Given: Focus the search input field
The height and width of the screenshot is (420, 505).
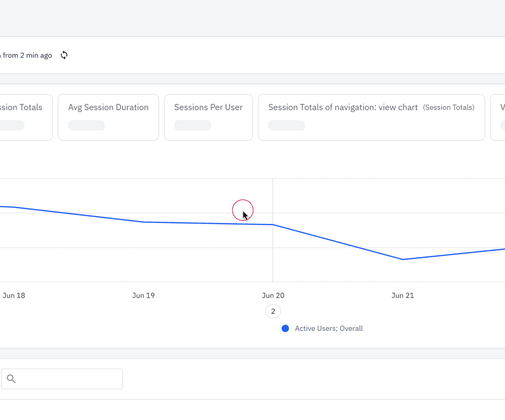Looking at the screenshot, I should point(69,379).
